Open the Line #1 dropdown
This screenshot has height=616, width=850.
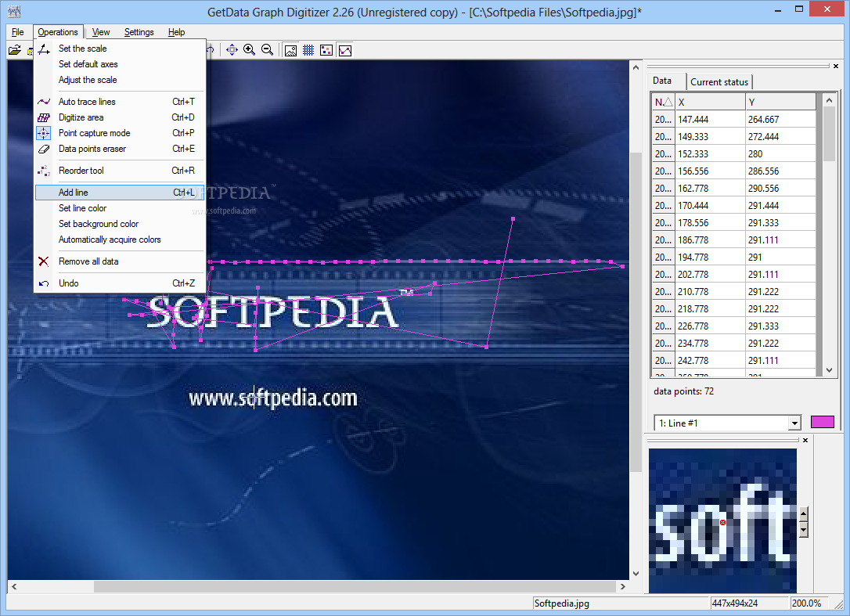[x=794, y=423]
